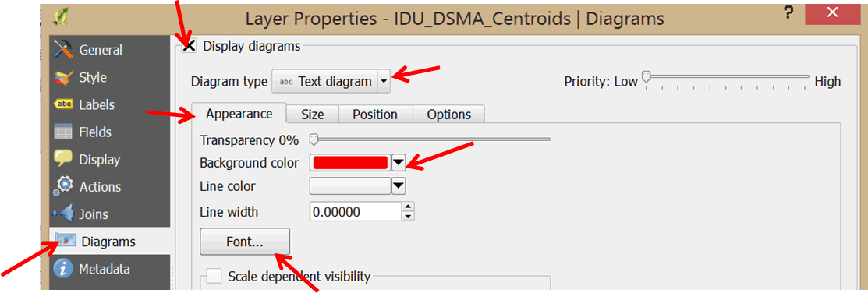Open the Metadata info icon
Image resolution: width=868 pixels, height=293 pixels.
pos(64,269)
